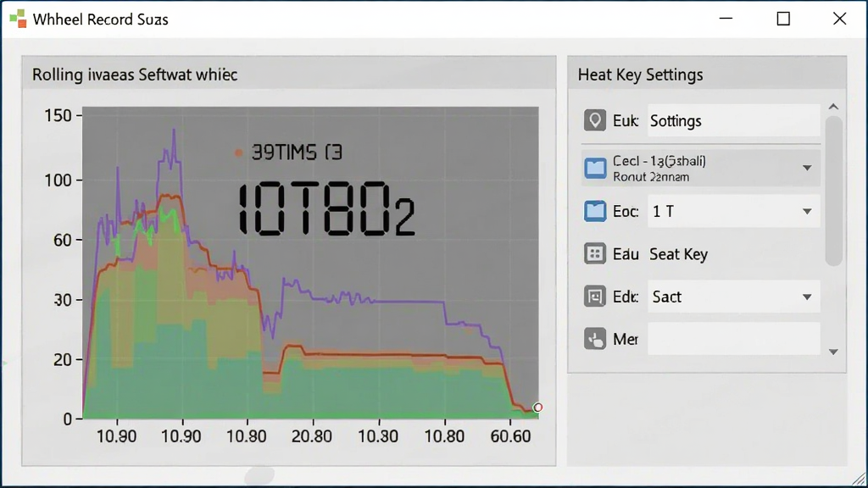Click the grid icon beside Eau

[595, 254]
